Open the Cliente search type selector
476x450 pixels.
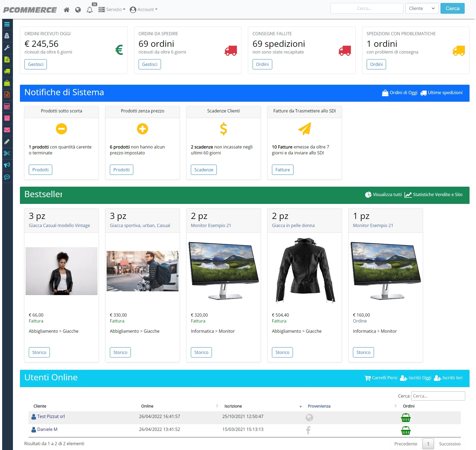tap(422, 8)
